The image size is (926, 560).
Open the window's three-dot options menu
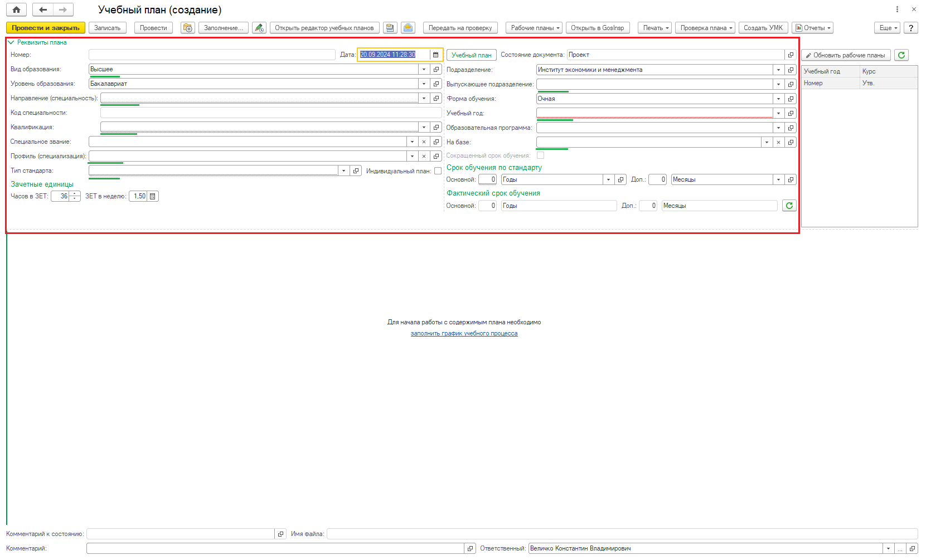(897, 9)
